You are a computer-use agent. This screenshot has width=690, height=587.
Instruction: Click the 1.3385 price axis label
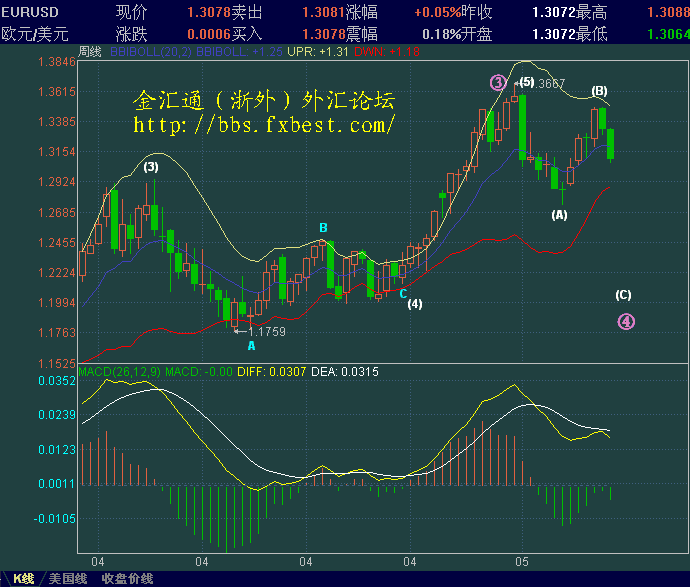(x=57, y=121)
